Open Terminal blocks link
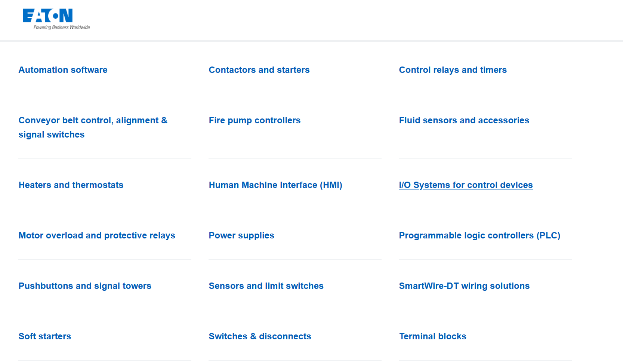623x364 pixels. coord(432,336)
